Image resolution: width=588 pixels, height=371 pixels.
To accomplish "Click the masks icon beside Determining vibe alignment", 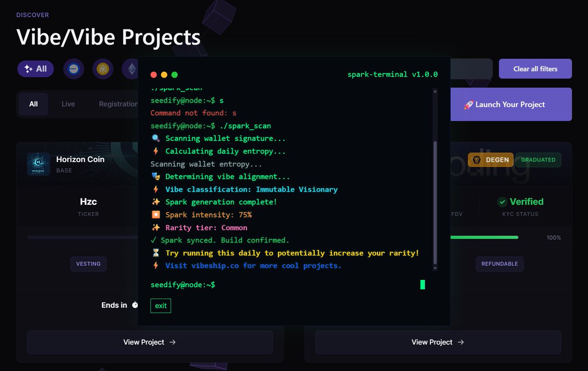I will (155, 176).
